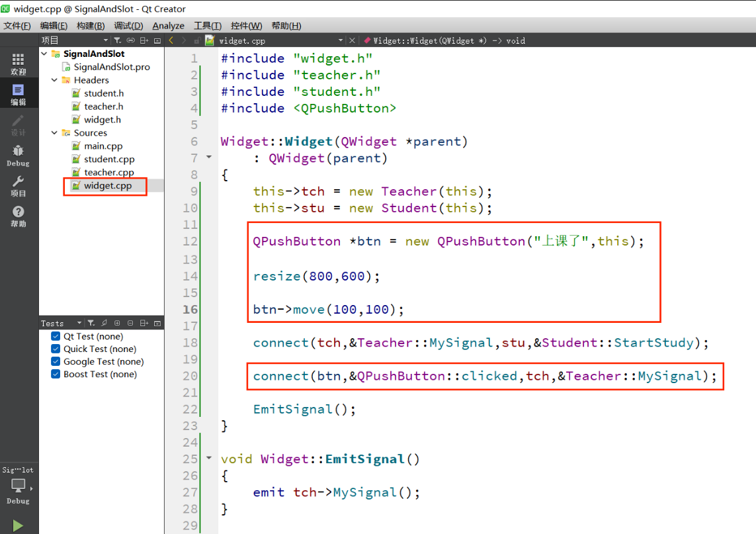This screenshot has width=756, height=534.
Task: Select student.h in Headers
Action: (104, 93)
